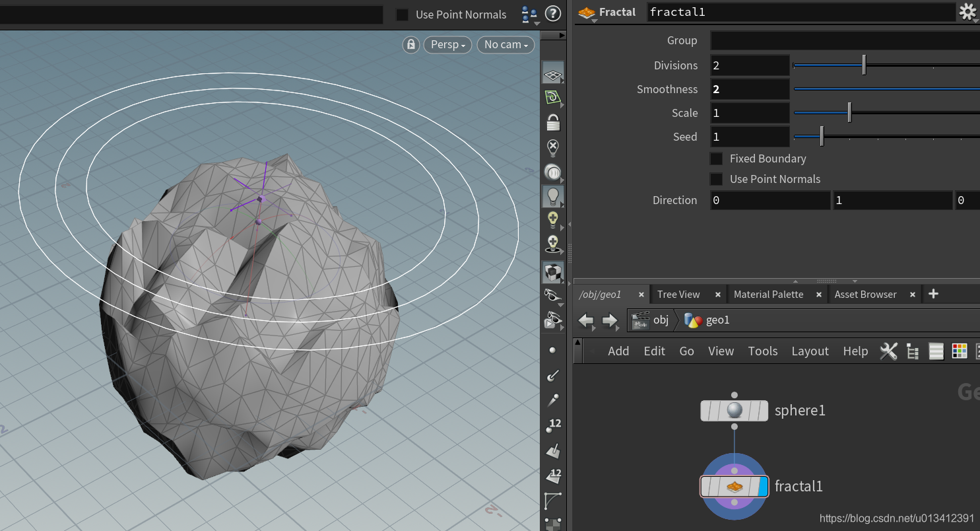Close the Tree View tab
Viewport: 980px width, 531px height.
[717, 295]
